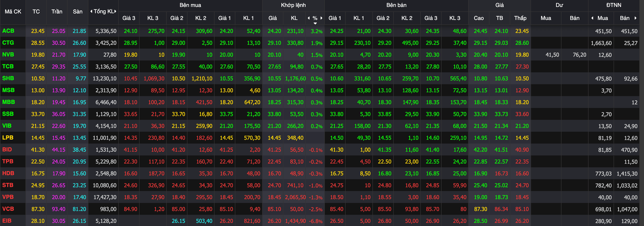
Task: Click CTG foreign buy value 1,663,60
Action: tap(601, 43)
